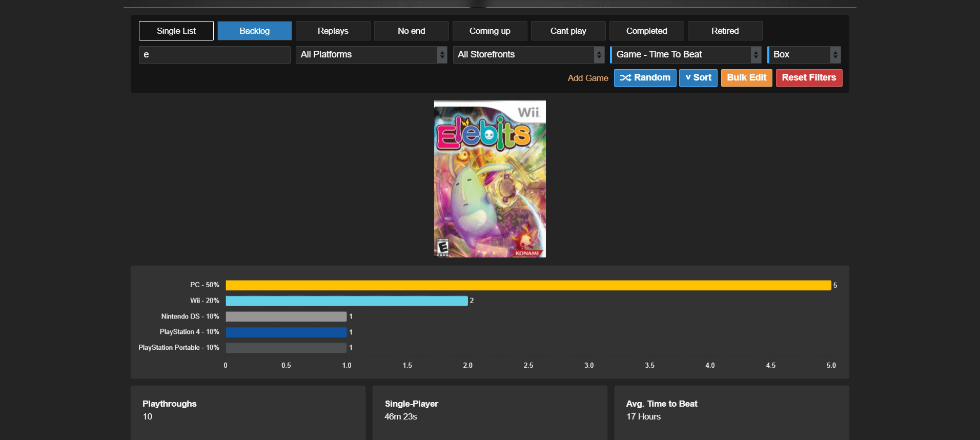Click the Add Game link
Screen dimensions: 980x440
coord(587,78)
